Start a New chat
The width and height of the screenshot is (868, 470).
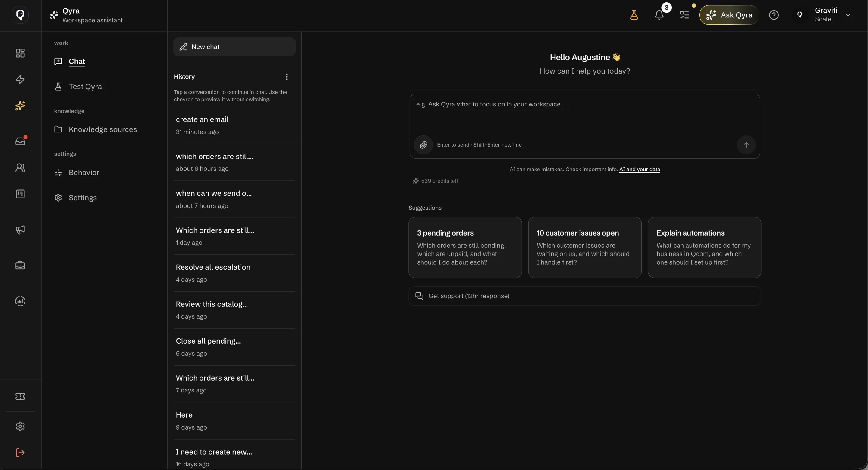(x=234, y=47)
